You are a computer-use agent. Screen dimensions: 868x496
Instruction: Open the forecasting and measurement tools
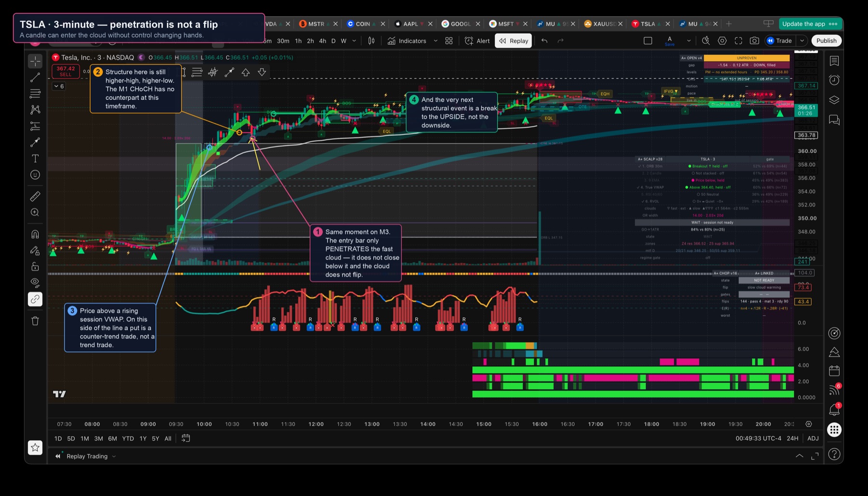click(35, 126)
